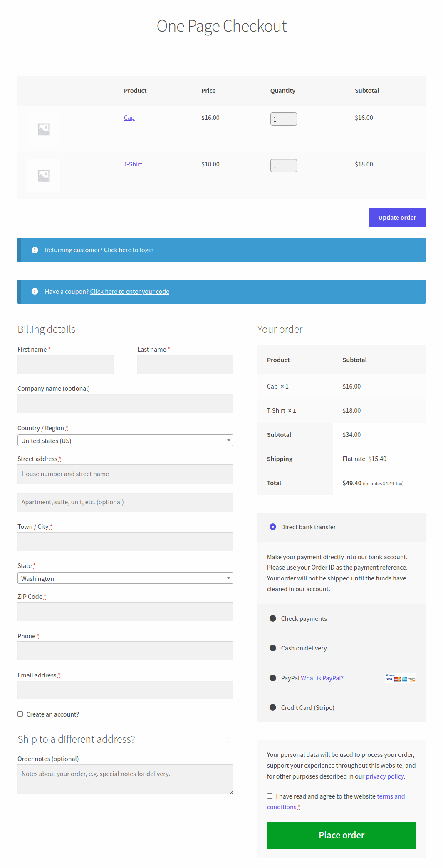Open the What is PayPal? link
This screenshot has height=868, width=443.
point(322,678)
